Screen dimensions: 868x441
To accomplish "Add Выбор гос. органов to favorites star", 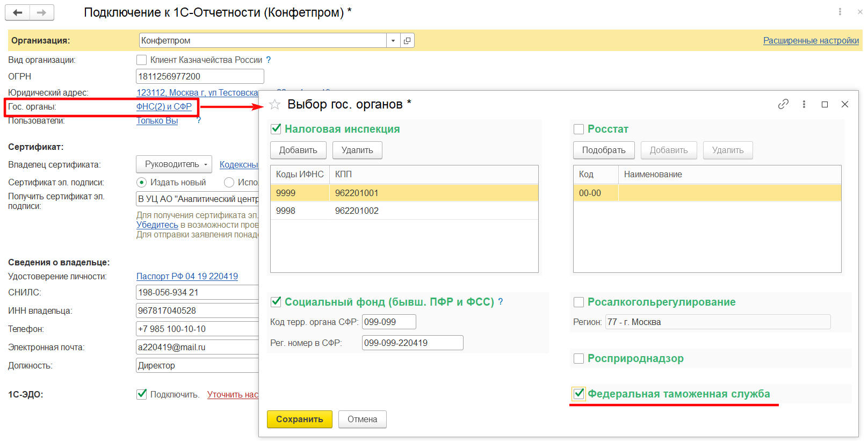I will 275,104.
